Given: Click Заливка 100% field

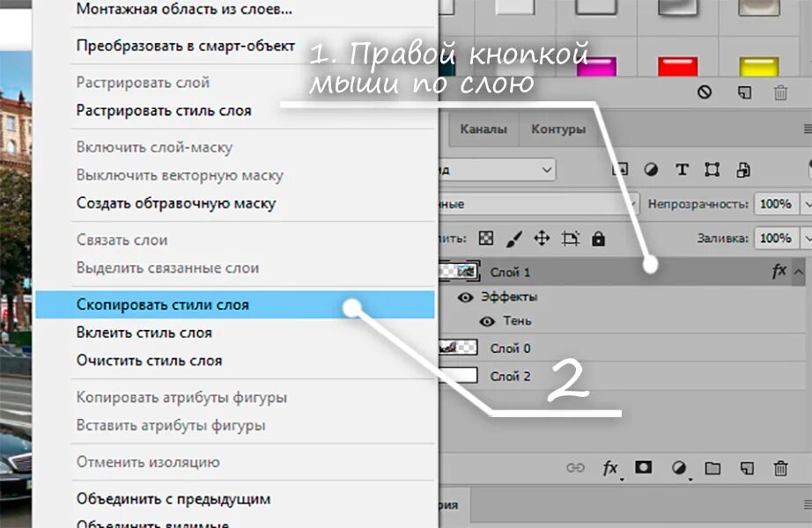Looking at the screenshot, I should (x=776, y=238).
